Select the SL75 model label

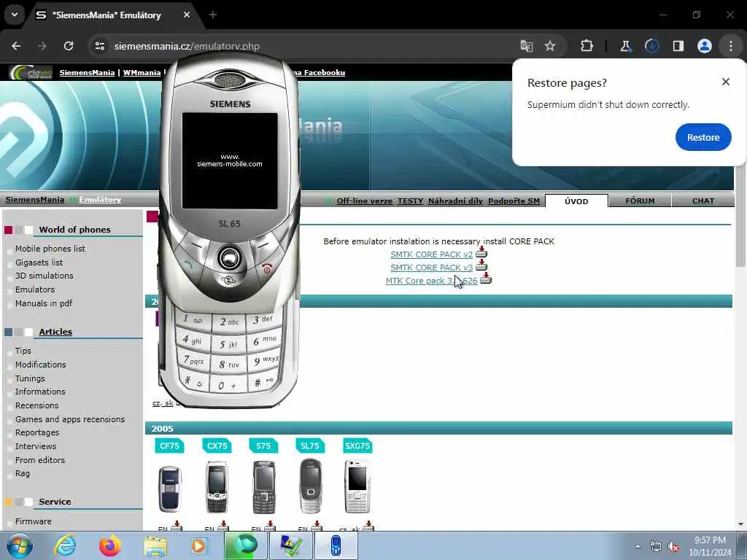[x=309, y=446]
